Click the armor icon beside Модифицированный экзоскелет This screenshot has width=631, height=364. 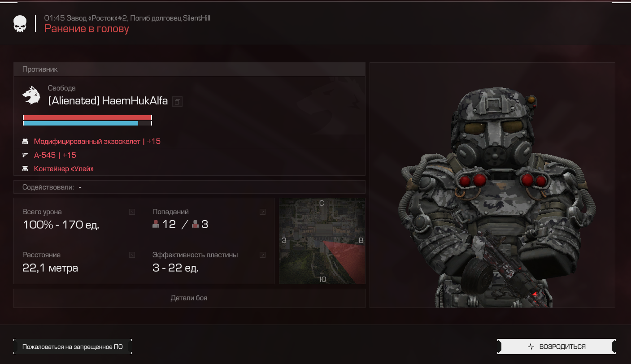25,141
